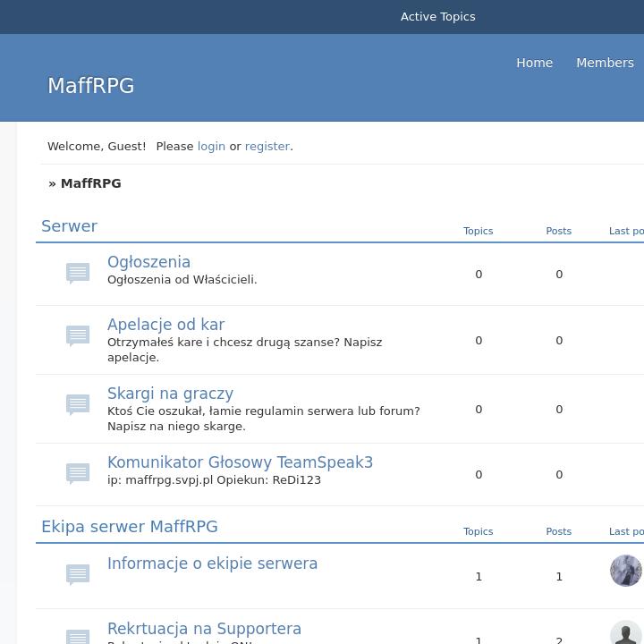644x644 pixels.
Task: Open last poster avatar for Informacje o ekipie
Action: 625,571
